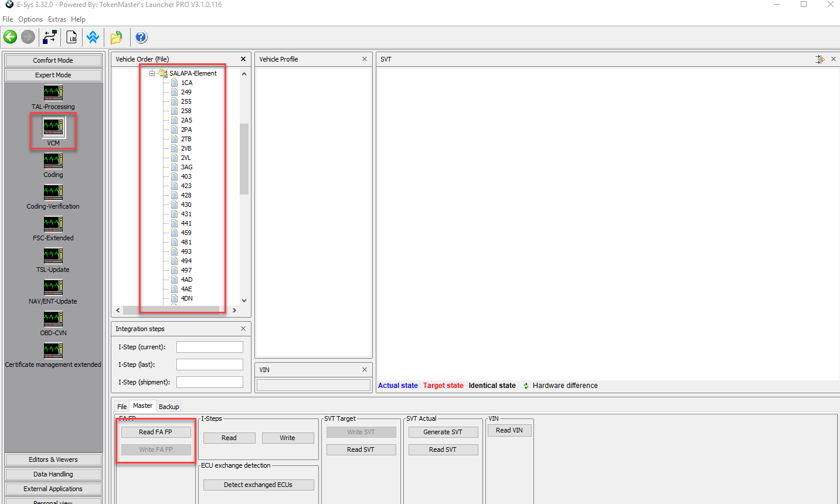Viewport: 840px width, 504px height.
Task: Click the open folder toolbar icon
Action: click(115, 36)
